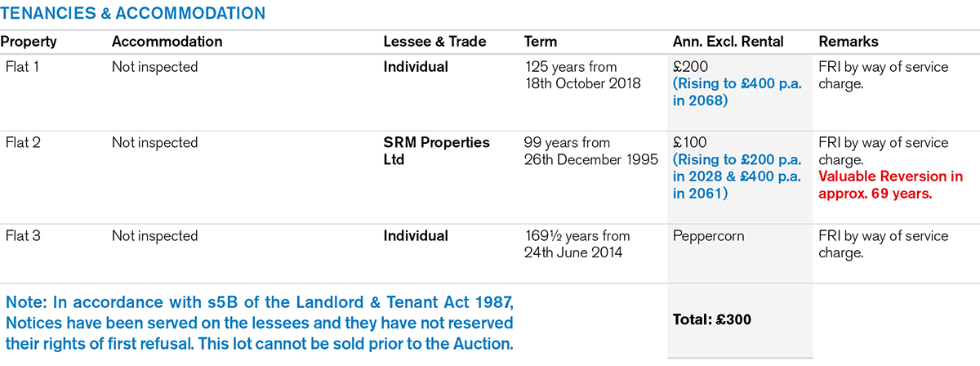Image resolution: width=980 pixels, height=366 pixels.
Task: Select the Flat 1 row label
Action: pyautogui.click(x=22, y=67)
